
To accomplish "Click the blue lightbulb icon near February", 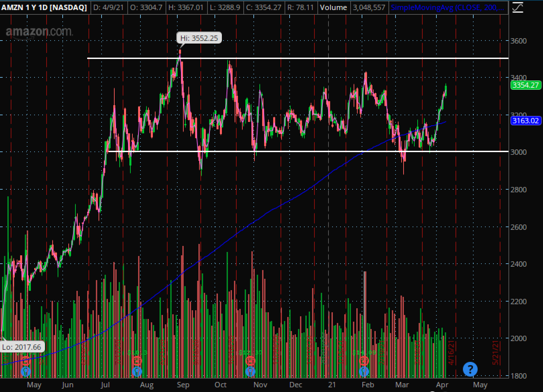I will point(364,371).
